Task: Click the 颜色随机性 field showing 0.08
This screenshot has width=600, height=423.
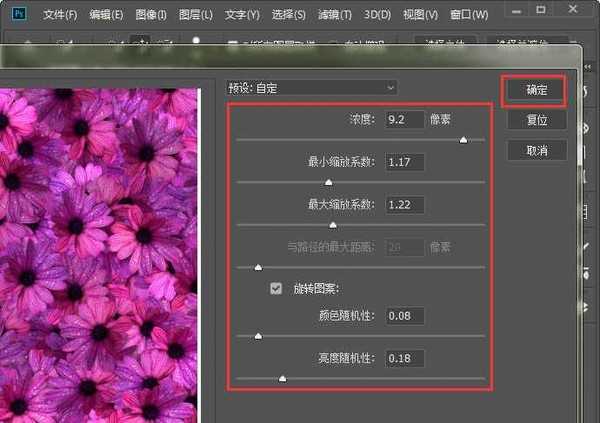Action: pos(403,316)
